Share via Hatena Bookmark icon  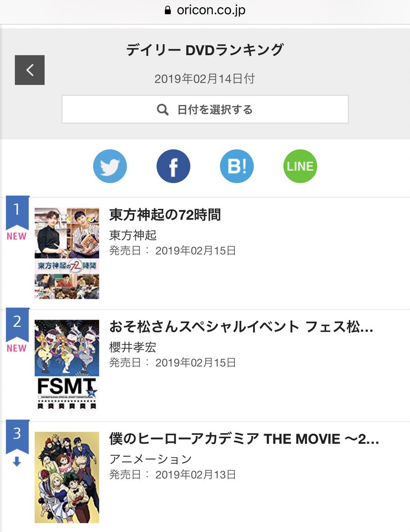237,167
